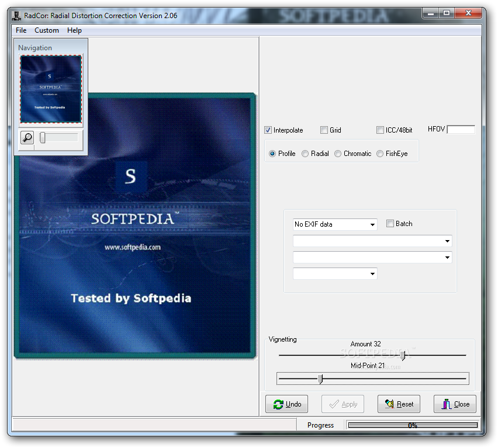Click the Mid-Point 21 label

[368, 366]
